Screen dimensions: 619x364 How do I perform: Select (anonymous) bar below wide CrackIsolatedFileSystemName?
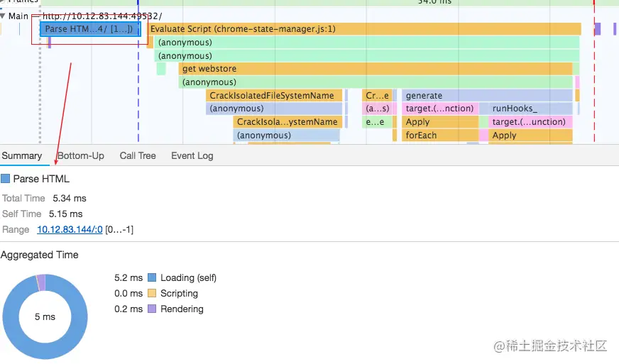coord(273,109)
